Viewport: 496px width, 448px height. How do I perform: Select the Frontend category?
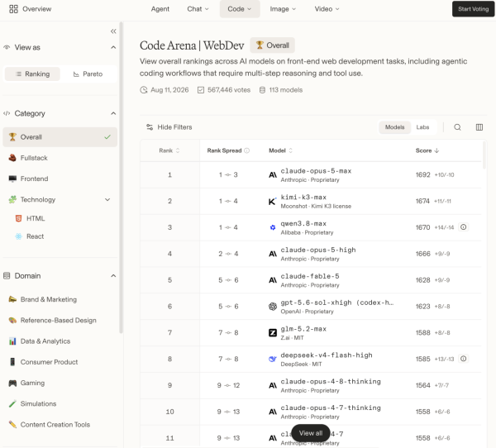(60, 179)
